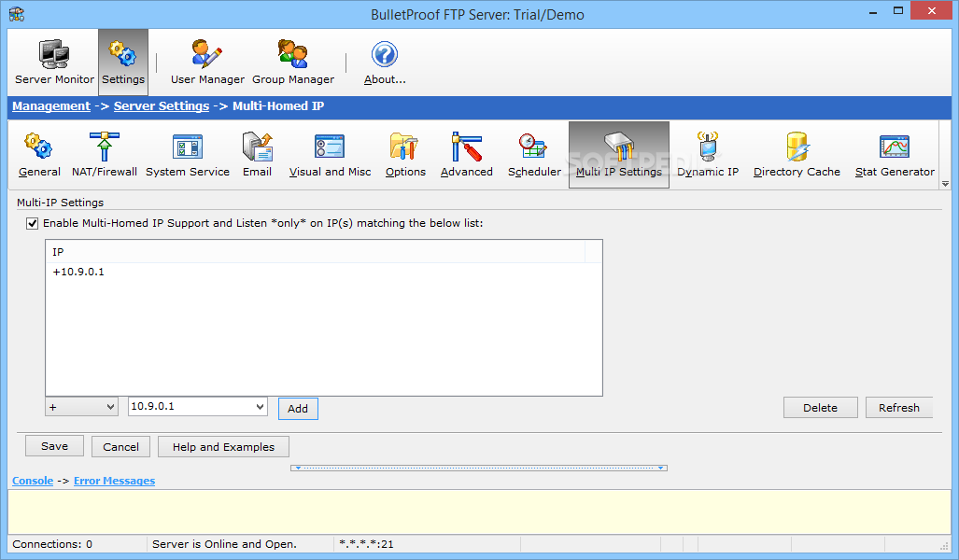The image size is (959, 560).
Task: Open the Group Manager
Action: tap(293, 63)
